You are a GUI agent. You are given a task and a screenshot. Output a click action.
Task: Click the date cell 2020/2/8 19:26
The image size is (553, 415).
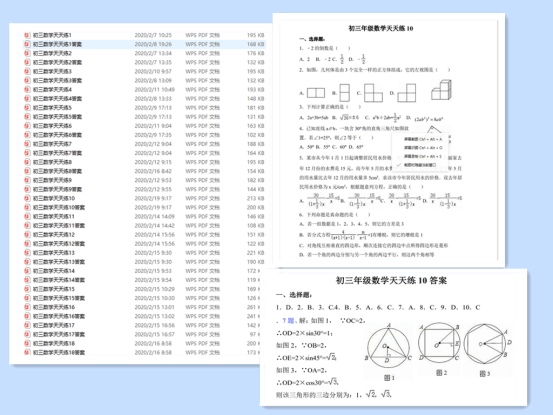coord(153,44)
